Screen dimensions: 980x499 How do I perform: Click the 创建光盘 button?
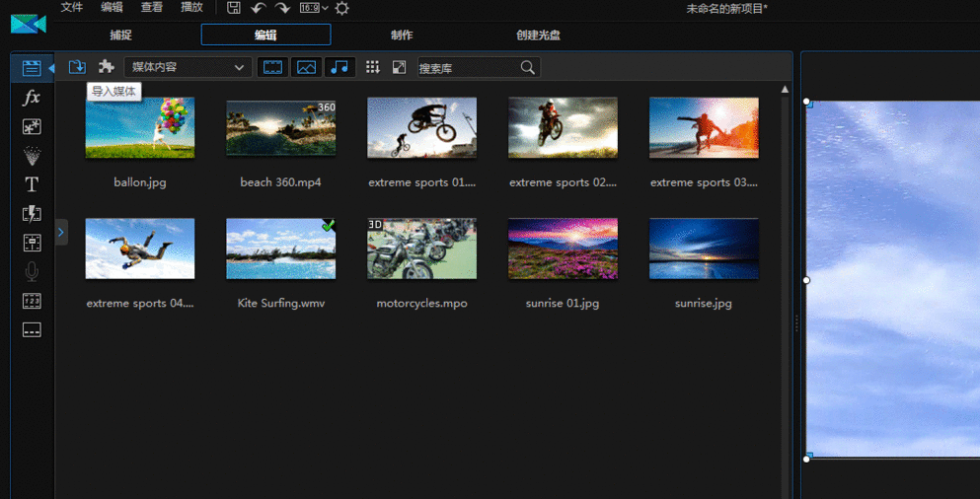[538, 36]
